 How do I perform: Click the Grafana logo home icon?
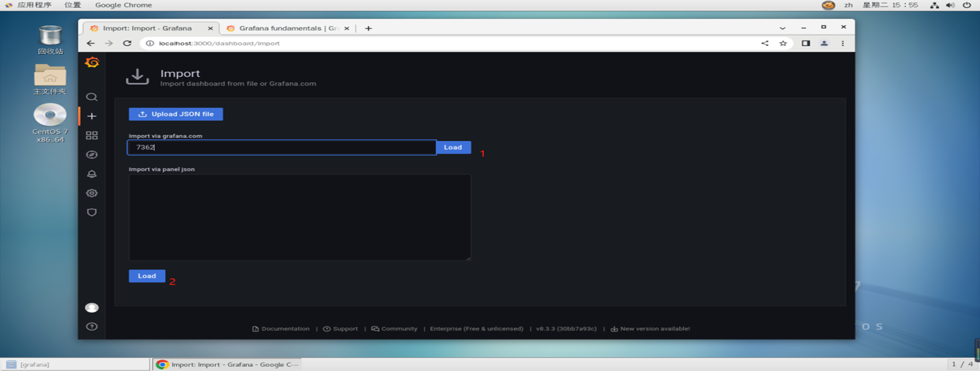click(x=92, y=62)
